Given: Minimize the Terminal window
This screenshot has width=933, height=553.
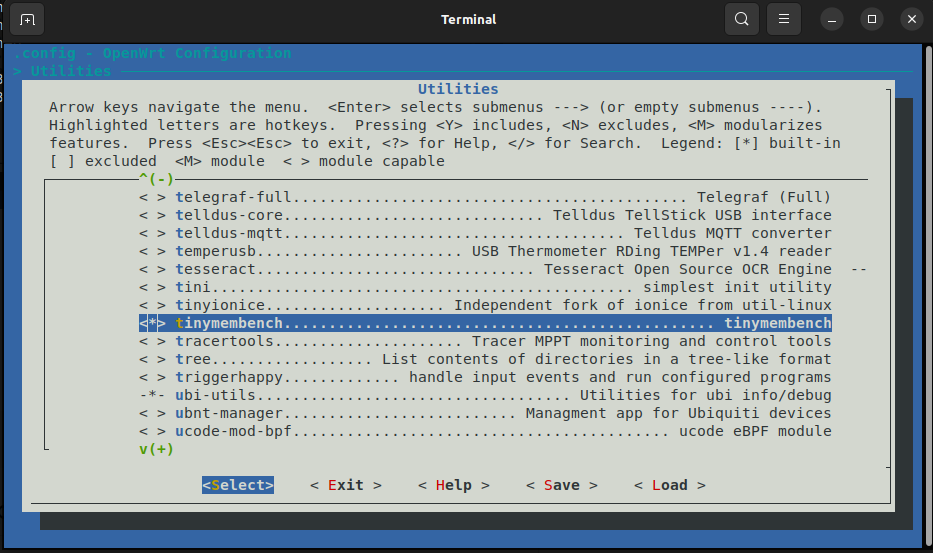Looking at the screenshot, I should (832, 20).
